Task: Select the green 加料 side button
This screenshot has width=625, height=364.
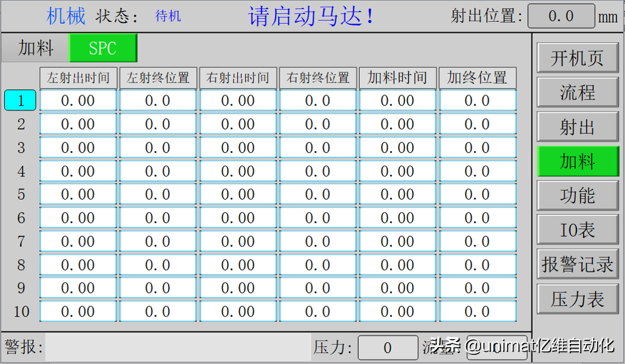Action: pyautogui.click(x=577, y=161)
